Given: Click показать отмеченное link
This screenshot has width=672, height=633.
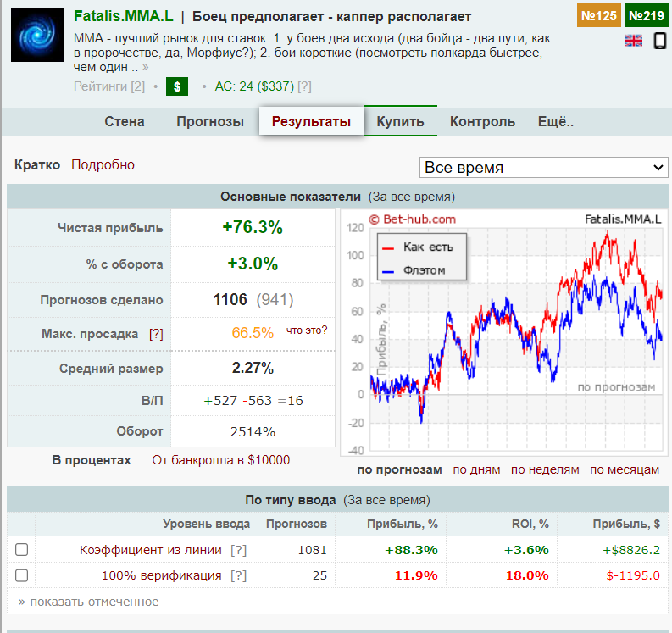Looking at the screenshot, I should tap(88, 602).
